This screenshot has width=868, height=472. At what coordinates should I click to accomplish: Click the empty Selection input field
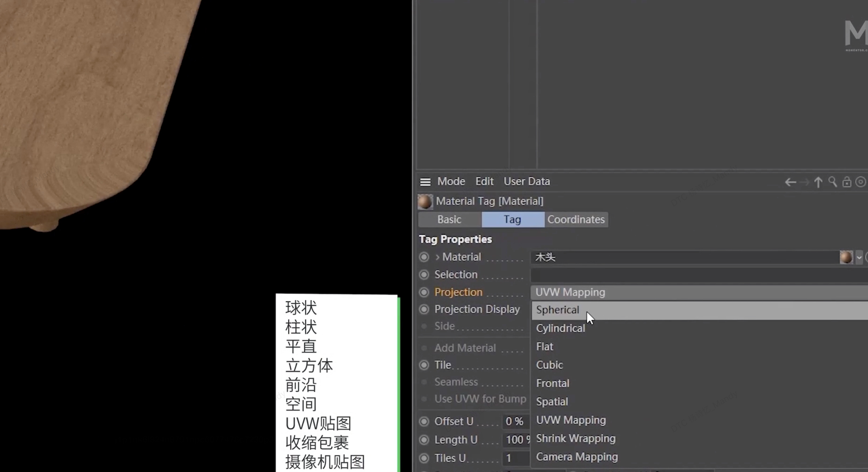click(699, 275)
